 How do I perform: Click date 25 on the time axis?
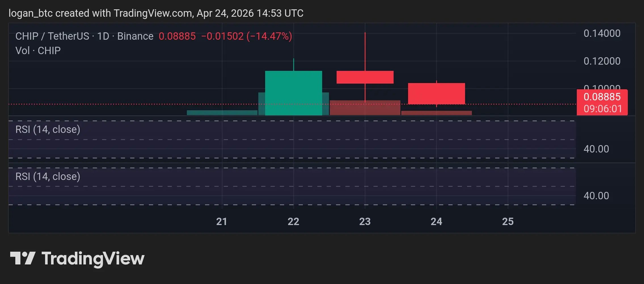(x=508, y=222)
